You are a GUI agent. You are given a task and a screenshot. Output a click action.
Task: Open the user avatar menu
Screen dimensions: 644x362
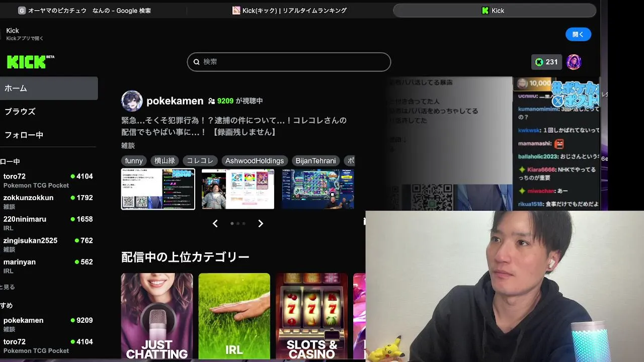pos(574,62)
